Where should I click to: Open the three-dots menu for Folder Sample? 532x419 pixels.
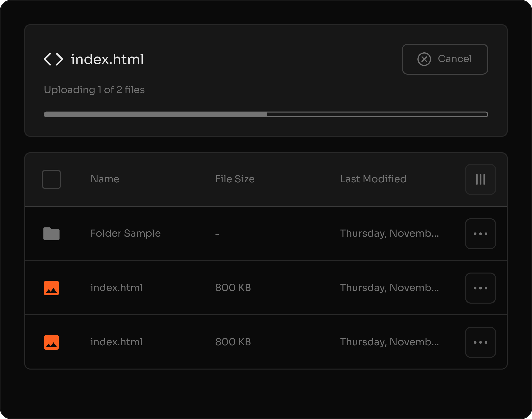(480, 234)
